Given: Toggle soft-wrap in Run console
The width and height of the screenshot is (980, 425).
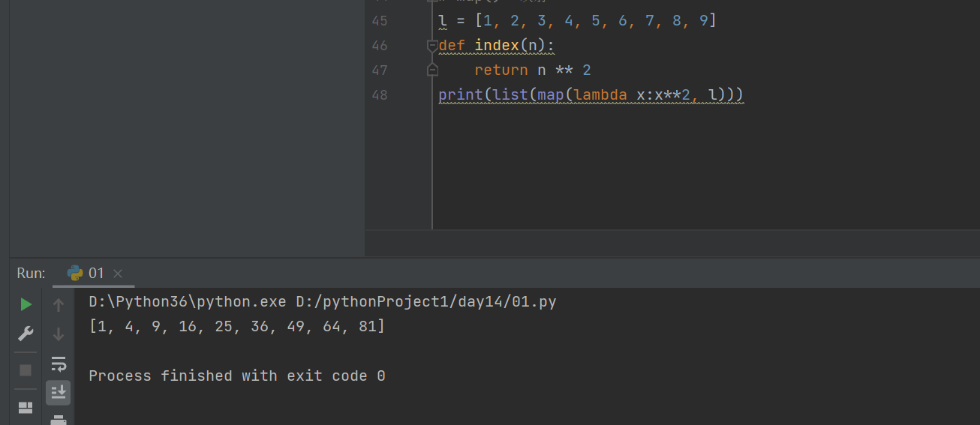Looking at the screenshot, I should coord(59,364).
